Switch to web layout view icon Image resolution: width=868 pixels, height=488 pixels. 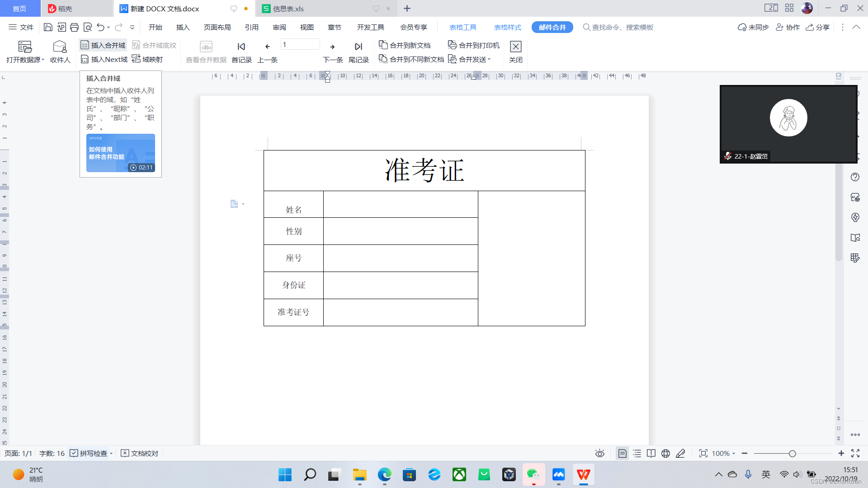point(665,453)
